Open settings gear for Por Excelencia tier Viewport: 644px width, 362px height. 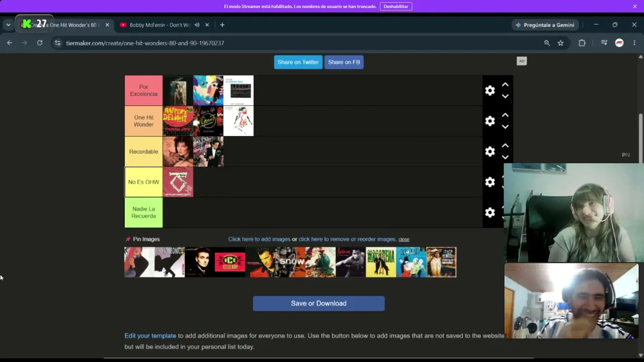point(490,90)
